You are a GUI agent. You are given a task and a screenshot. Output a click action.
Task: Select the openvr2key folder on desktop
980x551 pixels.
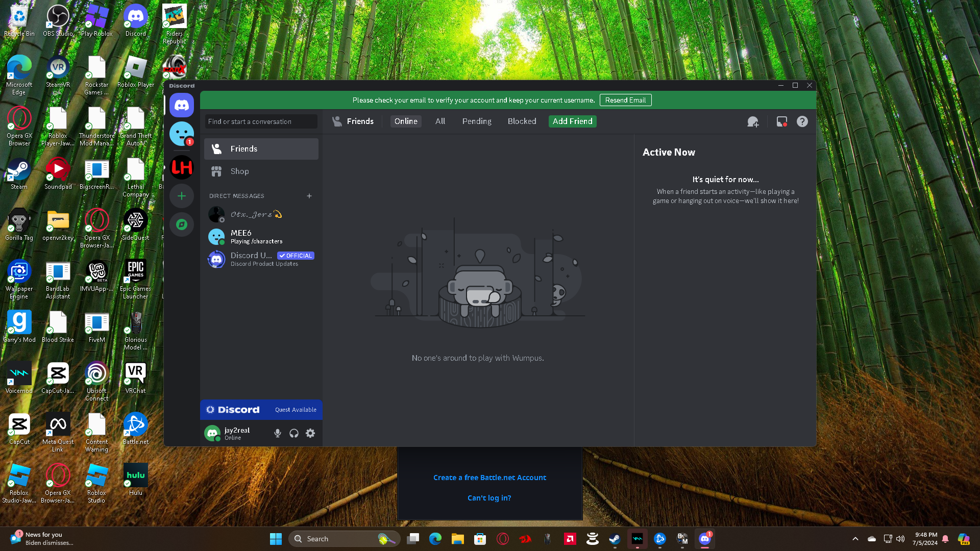tap(58, 226)
